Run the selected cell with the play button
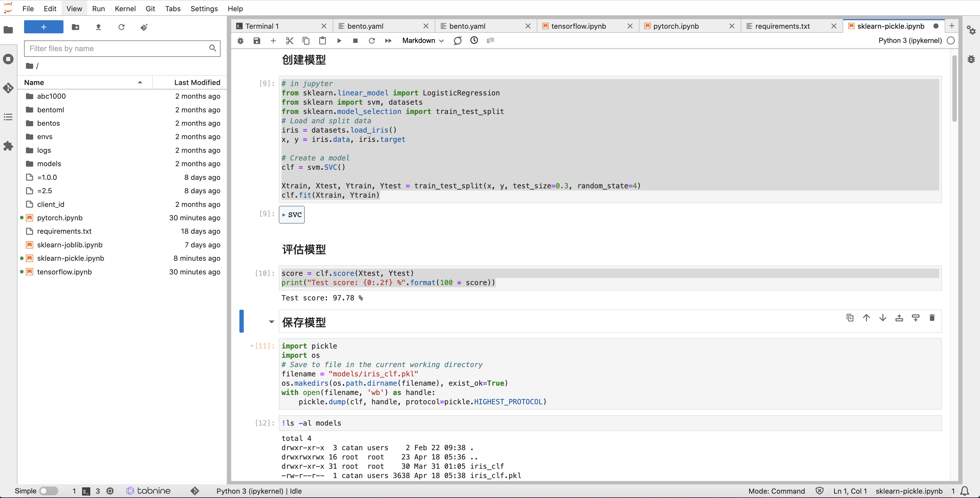The height and width of the screenshot is (498, 980). click(339, 41)
